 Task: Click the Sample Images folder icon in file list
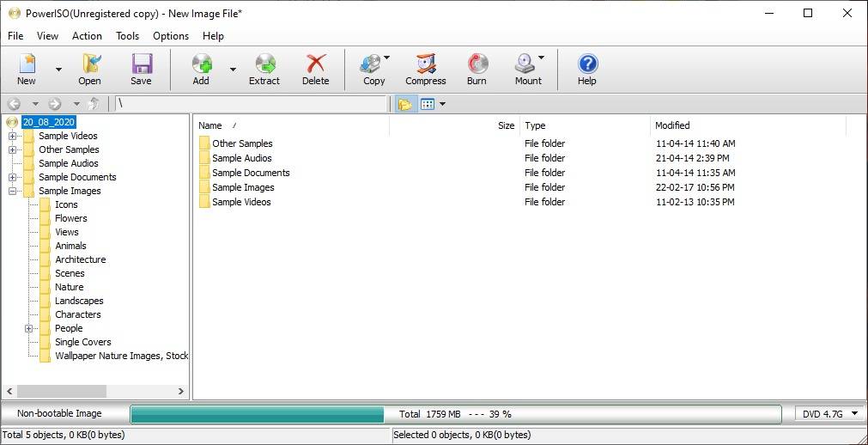click(x=204, y=187)
